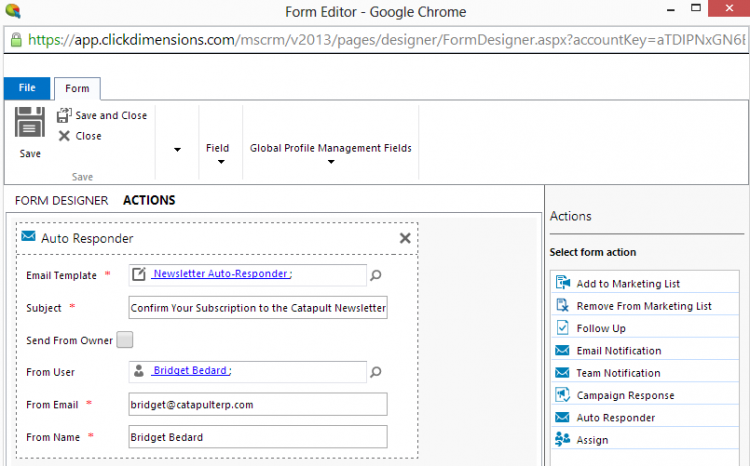Choose Team Notification action
The width and height of the screenshot is (750, 466).
(645, 373)
